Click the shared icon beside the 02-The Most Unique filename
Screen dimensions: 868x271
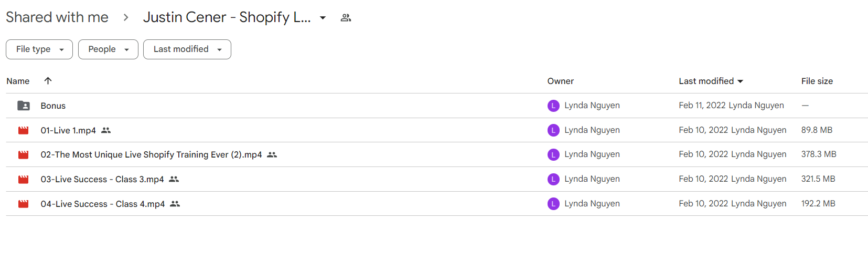point(272,154)
